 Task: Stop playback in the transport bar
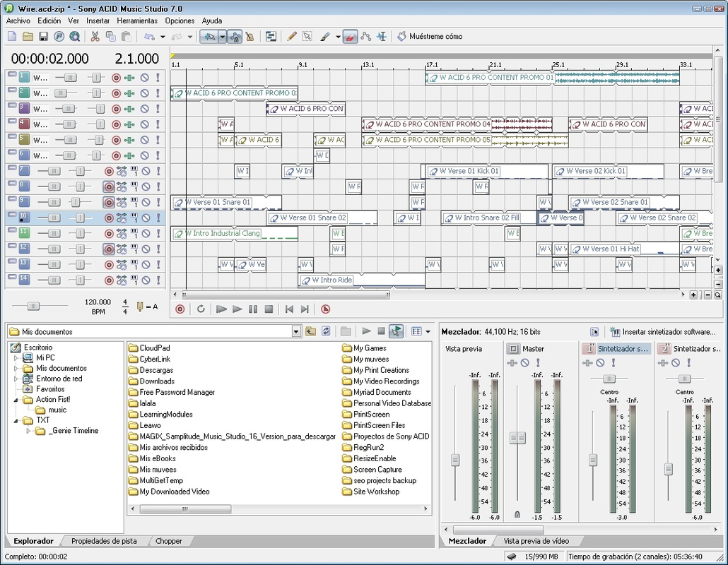pyautogui.click(x=269, y=309)
